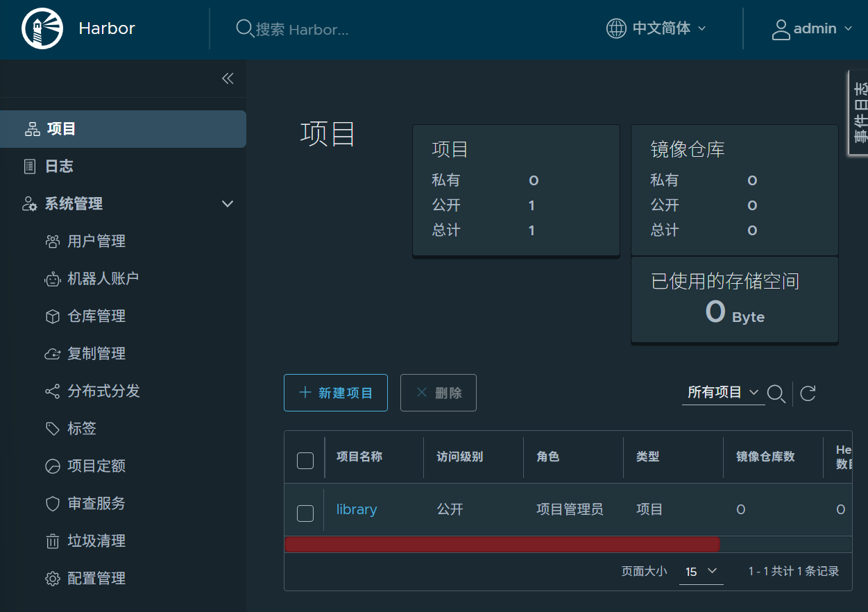Click the Harbor lighthouse logo
Viewport: 868px width, 612px height.
coord(43,28)
